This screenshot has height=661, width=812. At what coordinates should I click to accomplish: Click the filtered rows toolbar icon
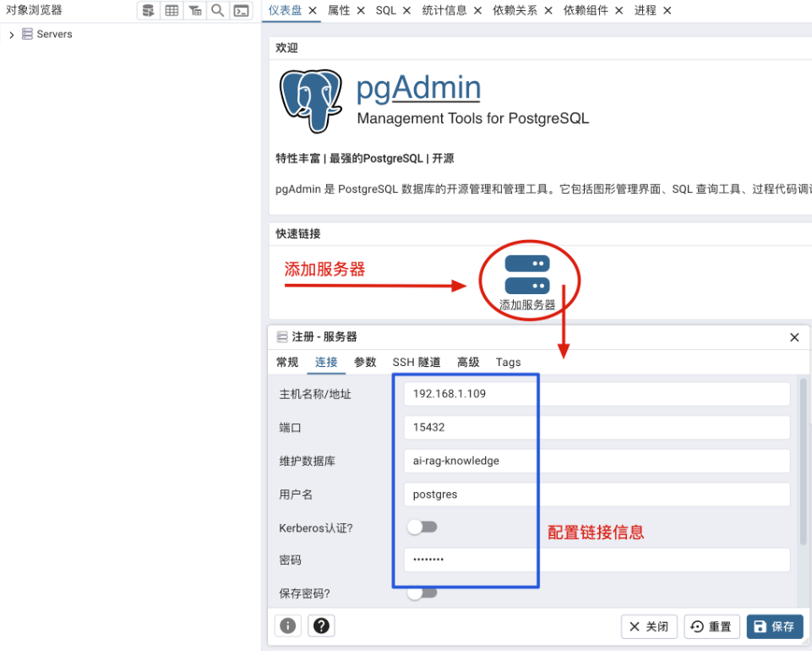click(x=195, y=10)
